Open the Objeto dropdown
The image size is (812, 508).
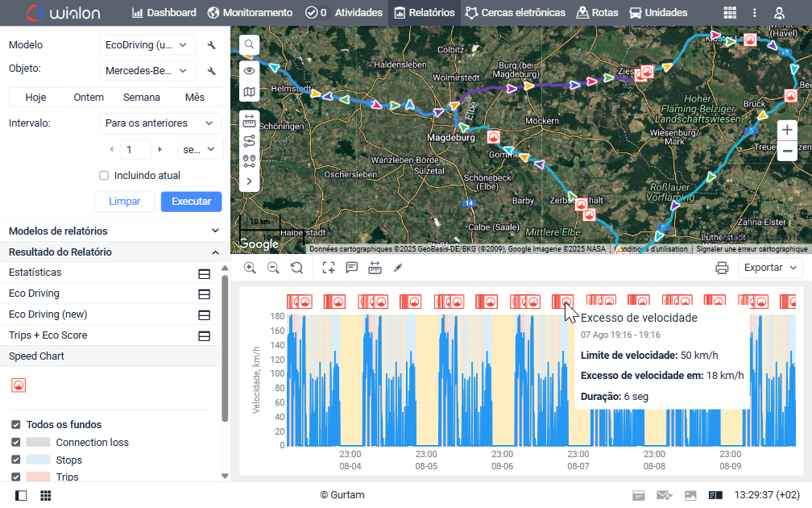[147, 71]
